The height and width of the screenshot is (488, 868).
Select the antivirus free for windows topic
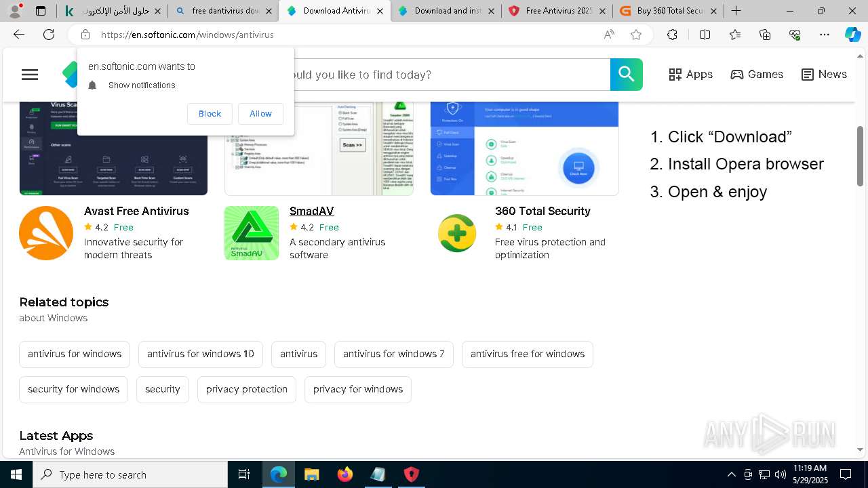pos(528,354)
